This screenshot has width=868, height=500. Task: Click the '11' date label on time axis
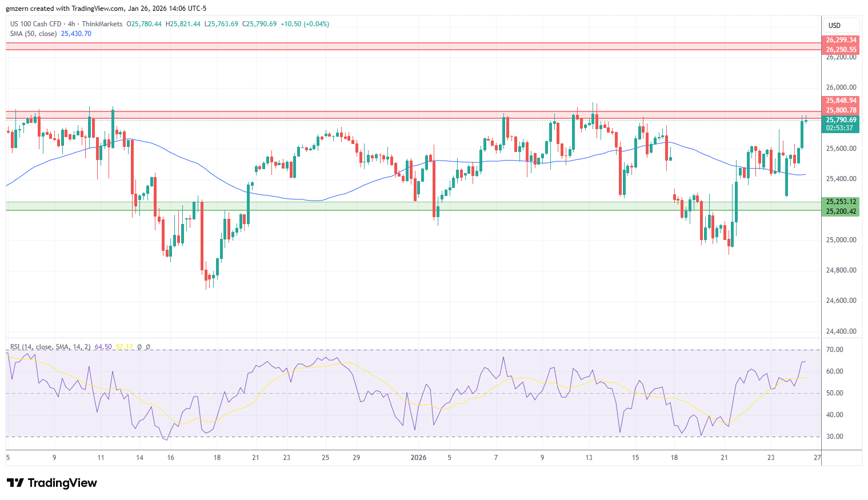[101, 458]
